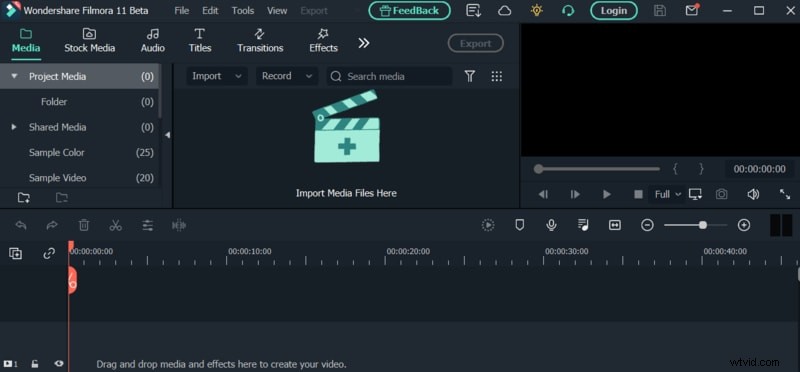800x372 pixels.
Task: Take a snapshot with camera icon
Action: tap(721, 194)
